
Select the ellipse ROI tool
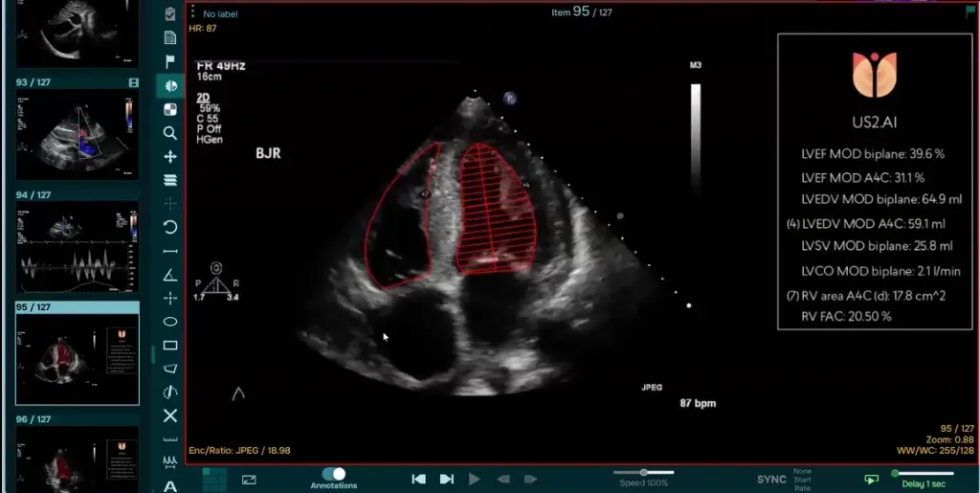(170, 322)
